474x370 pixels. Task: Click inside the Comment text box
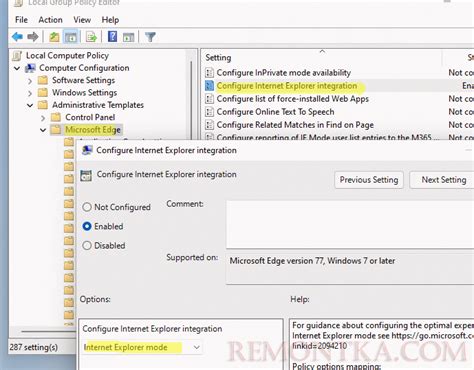click(x=350, y=224)
